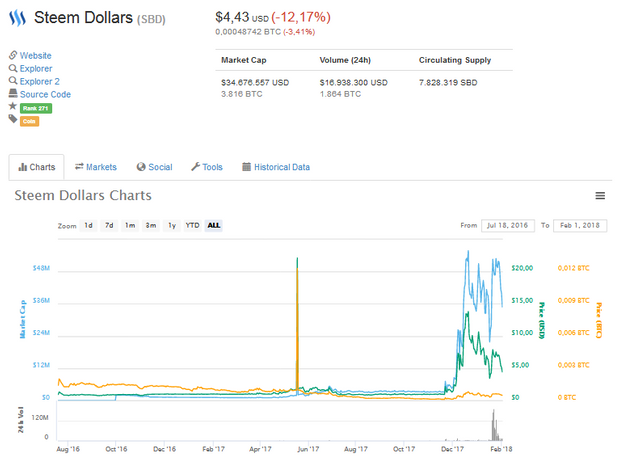Set chart zoom to 1m
Viewport: 640px width, 462px height.
130,225
